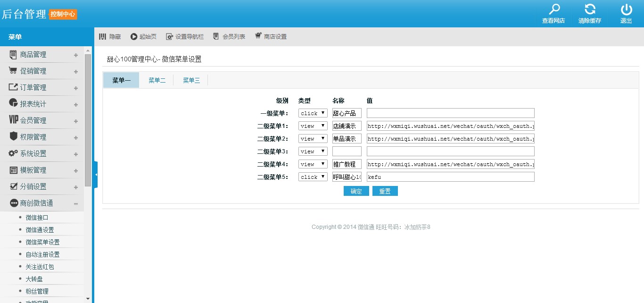Expand 报表统计 with its plus sign
644x303 pixels.
point(76,105)
